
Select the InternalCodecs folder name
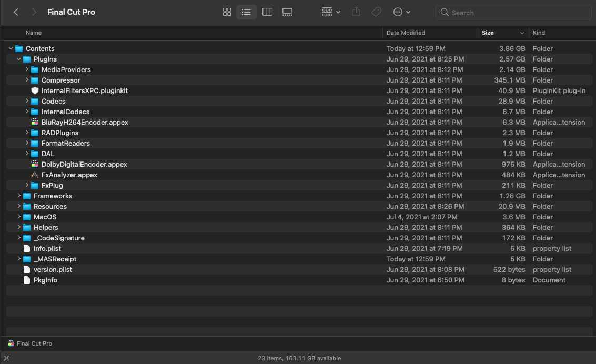pyautogui.click(x=65, y=112)
